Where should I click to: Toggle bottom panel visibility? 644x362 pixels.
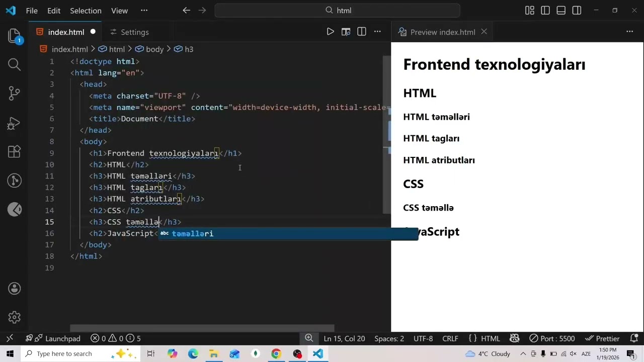point(561,10)
